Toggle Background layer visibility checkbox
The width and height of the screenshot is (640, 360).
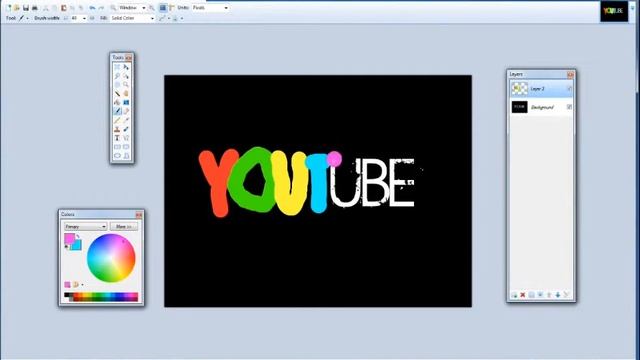tap(569, 107)
